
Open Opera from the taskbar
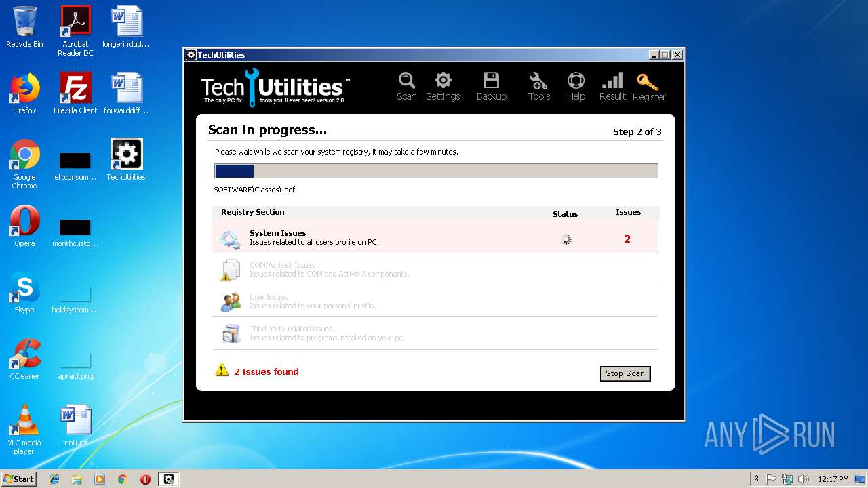[x=145, y=479]
